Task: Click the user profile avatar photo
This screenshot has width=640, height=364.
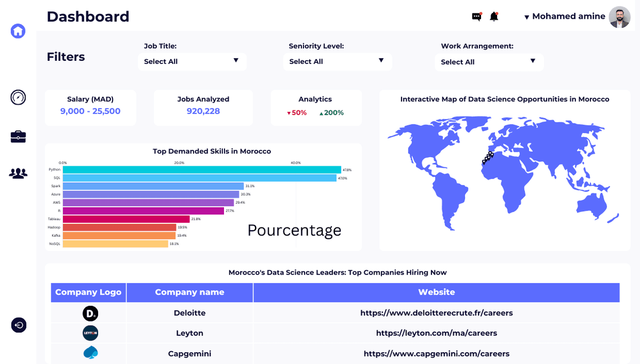Action: (619, 17)
